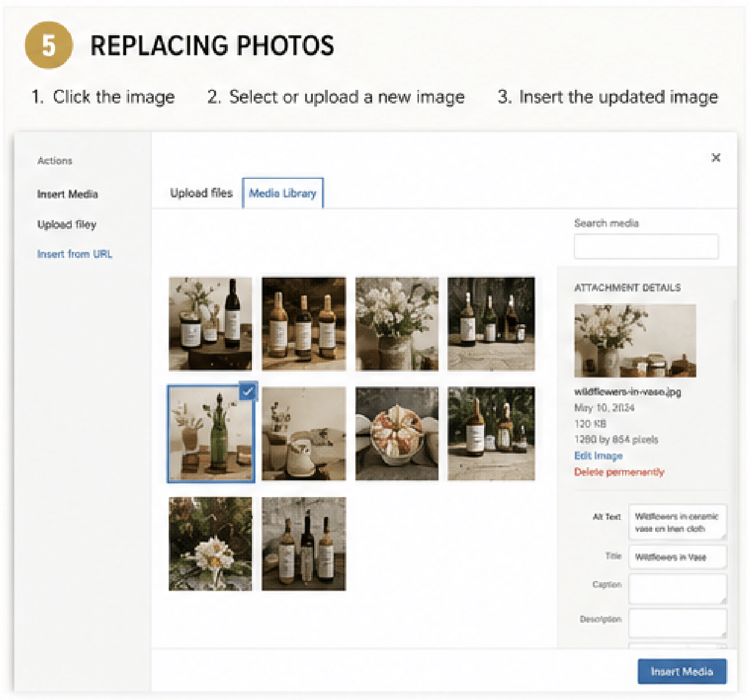Click into the empty Caption field
The image size is (749, 700).
click(678, 589)
